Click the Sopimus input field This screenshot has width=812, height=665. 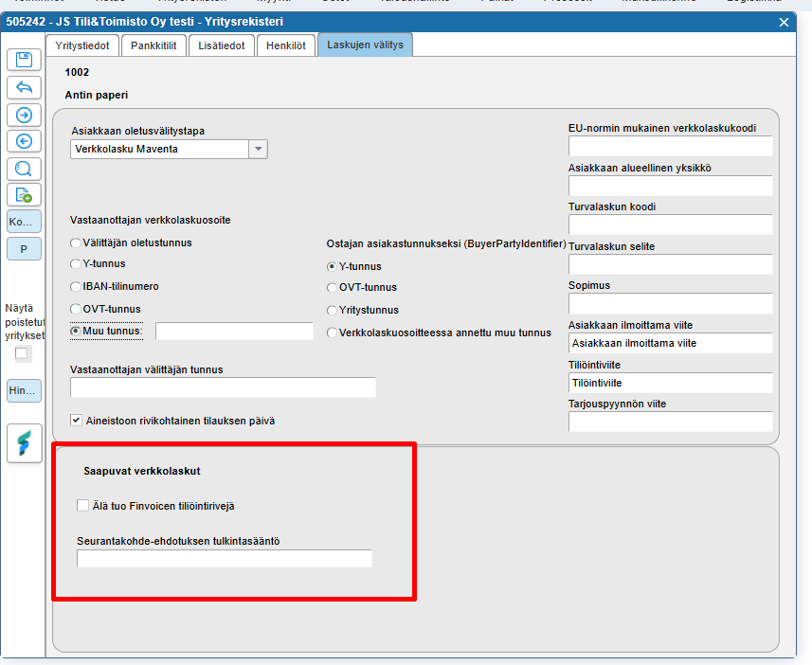click(671, 303)
